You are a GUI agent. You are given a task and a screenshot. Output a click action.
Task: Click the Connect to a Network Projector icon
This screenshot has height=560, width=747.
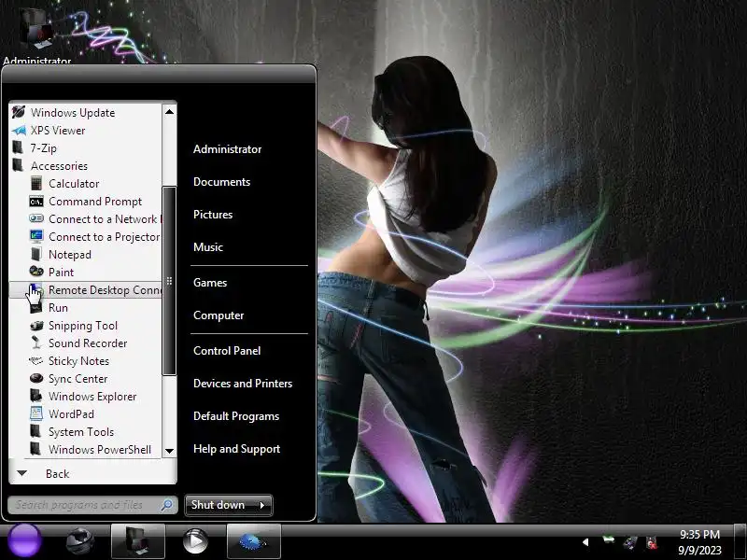[x=36, y=219]
